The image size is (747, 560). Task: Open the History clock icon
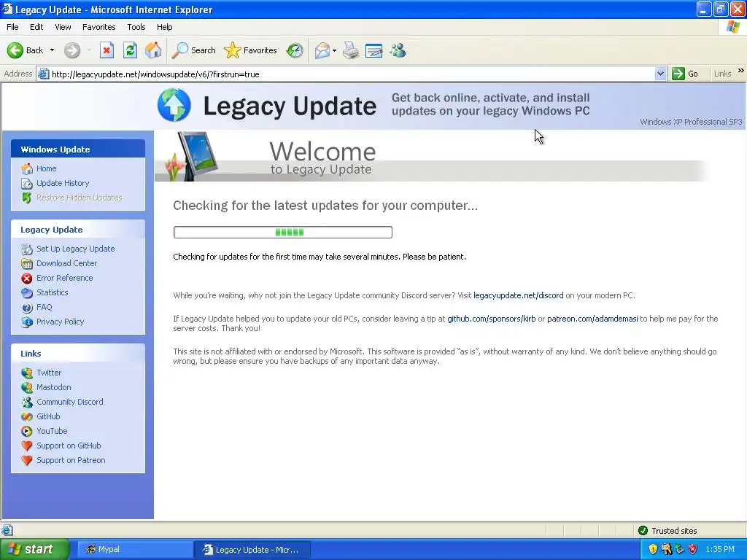click(295, 50)
